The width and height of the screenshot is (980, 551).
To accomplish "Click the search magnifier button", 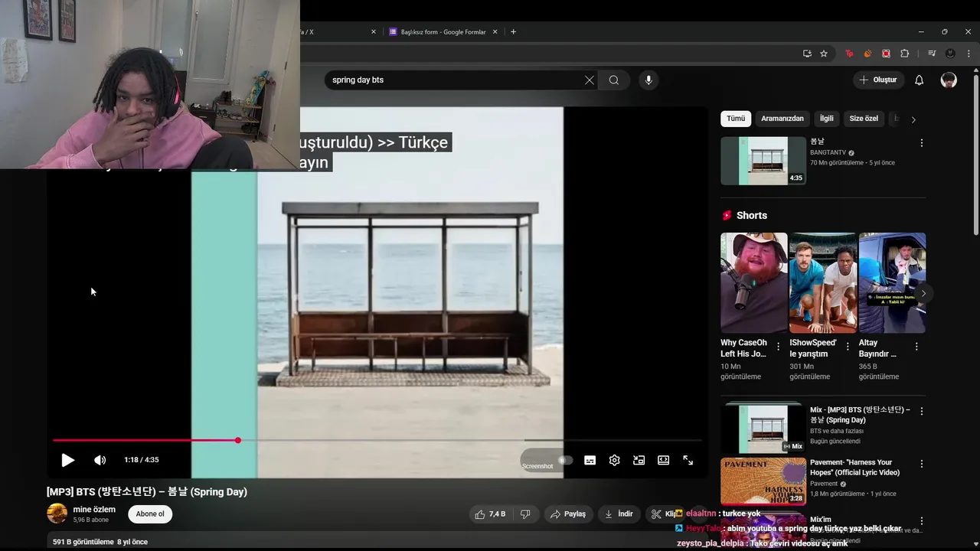I will point(614,80).
